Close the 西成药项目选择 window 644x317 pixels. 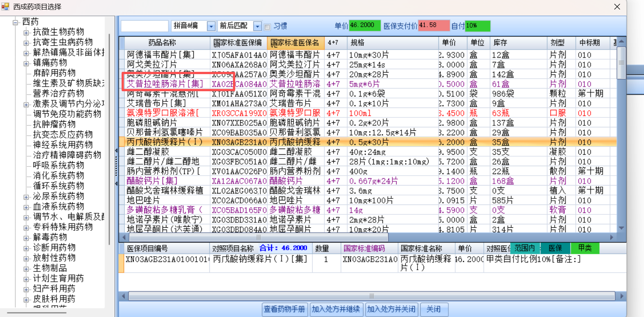coord(617,6)
